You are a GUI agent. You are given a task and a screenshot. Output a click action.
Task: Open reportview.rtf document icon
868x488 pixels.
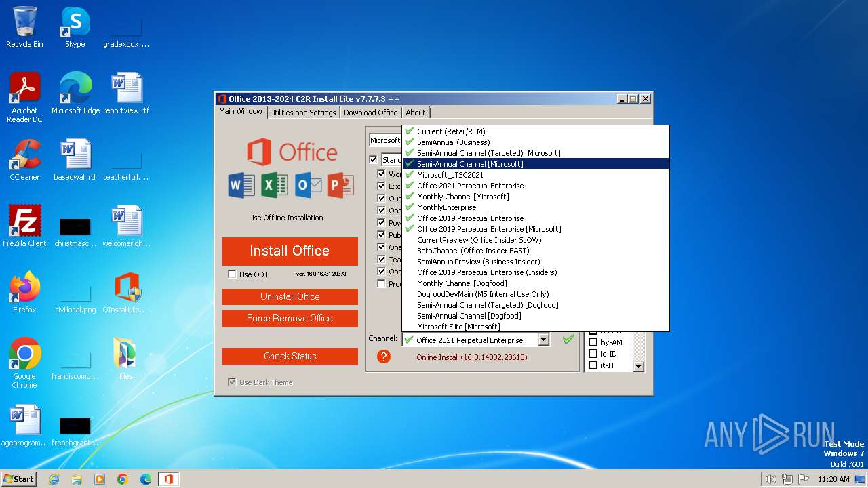coord(126,94)
